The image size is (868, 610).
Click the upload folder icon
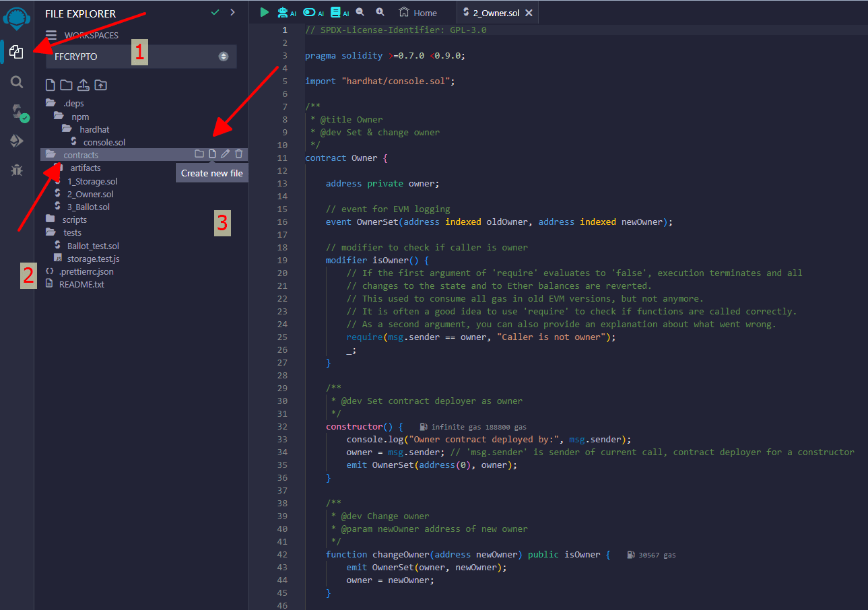click(x=100, y=86)
